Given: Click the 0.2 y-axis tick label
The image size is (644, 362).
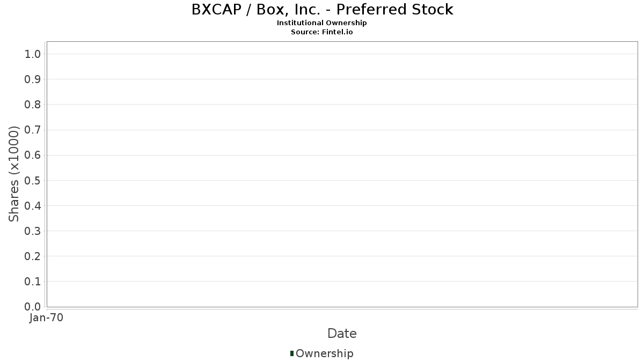Looking at the screenshot, I should pos(33,256).
